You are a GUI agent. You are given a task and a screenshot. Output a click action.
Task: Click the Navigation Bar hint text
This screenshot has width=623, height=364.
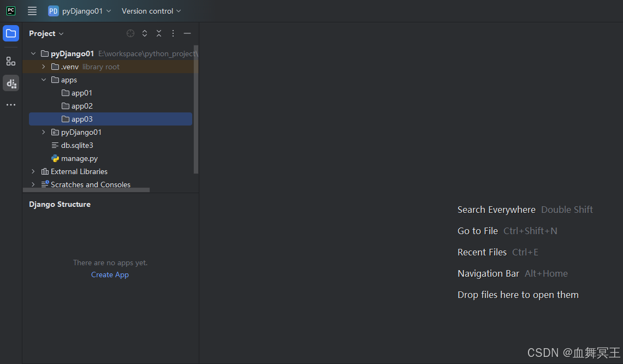pos(488,273)
